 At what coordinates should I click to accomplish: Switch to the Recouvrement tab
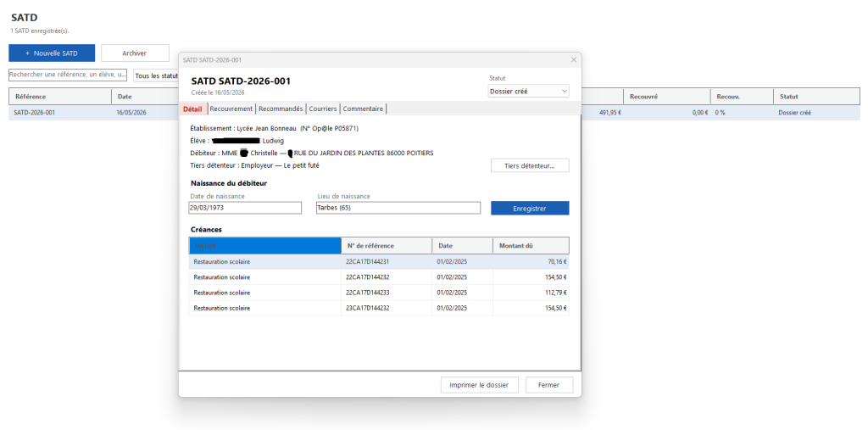[231, 109]
